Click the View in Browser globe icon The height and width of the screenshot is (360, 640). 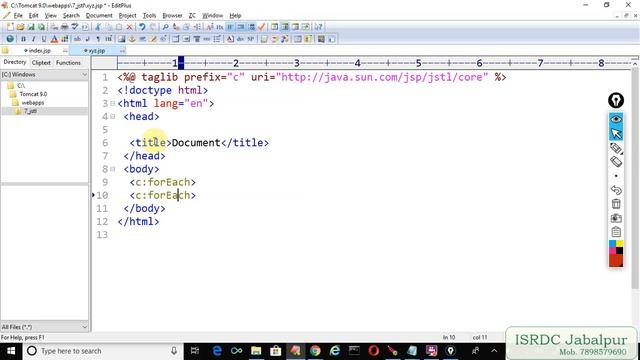pos(10,39)
